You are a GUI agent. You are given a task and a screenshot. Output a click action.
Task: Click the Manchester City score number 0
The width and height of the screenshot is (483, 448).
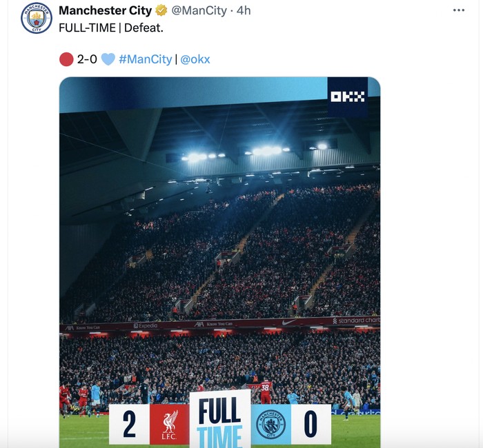point(310,425)
